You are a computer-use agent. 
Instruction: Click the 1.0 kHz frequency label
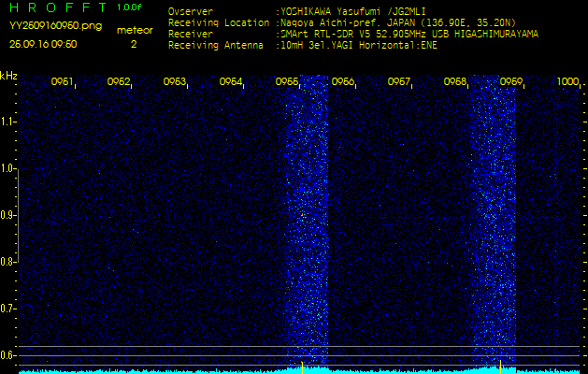(7, 169)
